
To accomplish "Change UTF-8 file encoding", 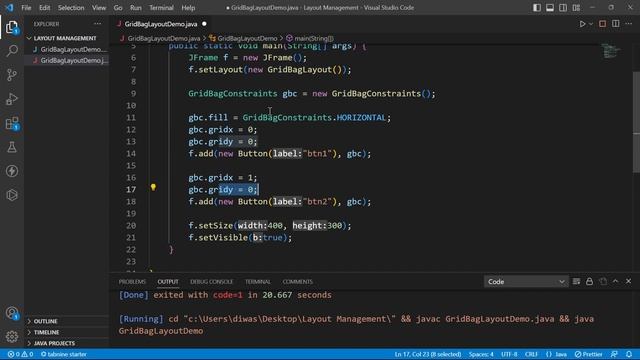I will point(509,354).
